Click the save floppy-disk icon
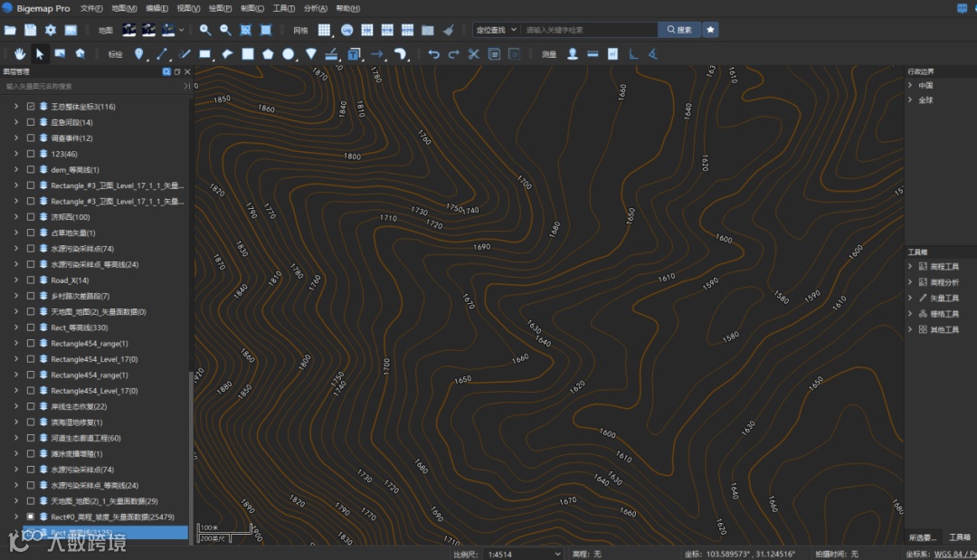This screenshot has height=560, width=977. coord(30,30)
